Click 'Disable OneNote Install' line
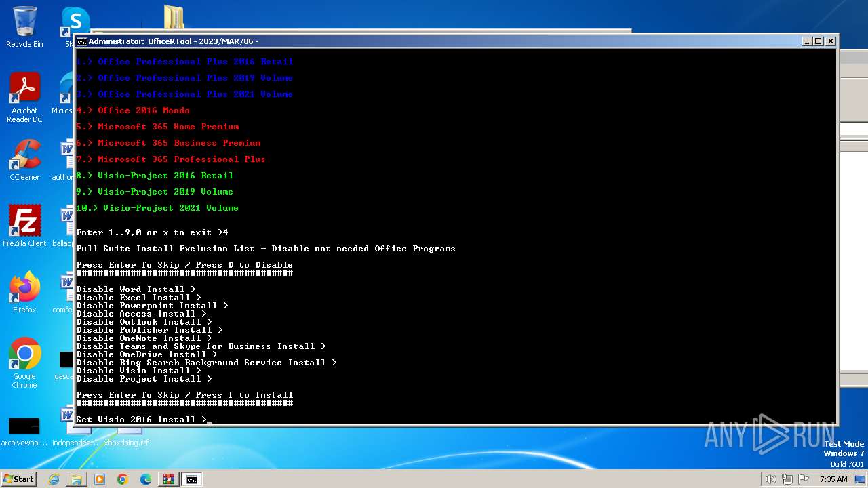 pos(144,338)
